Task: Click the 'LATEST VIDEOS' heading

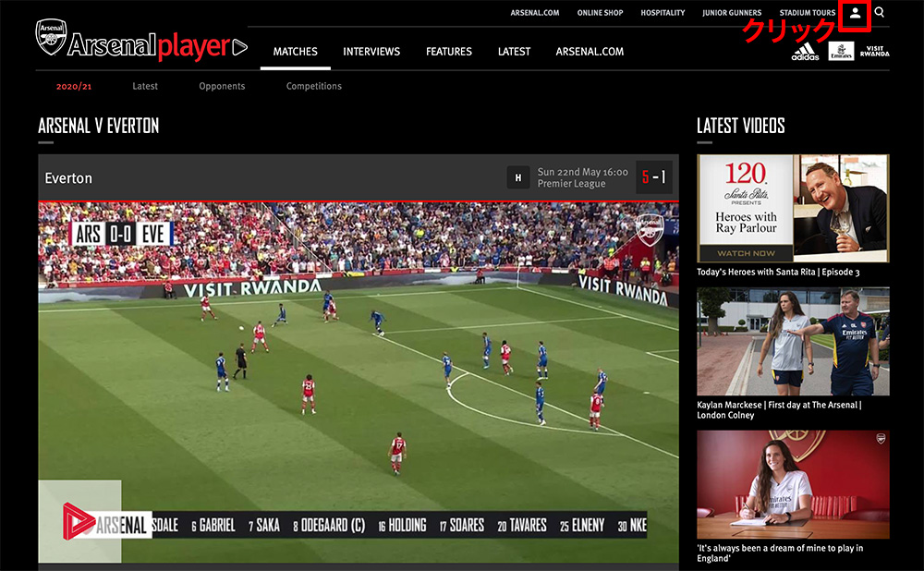Action: pyautogui.click(x=741, y=126)
